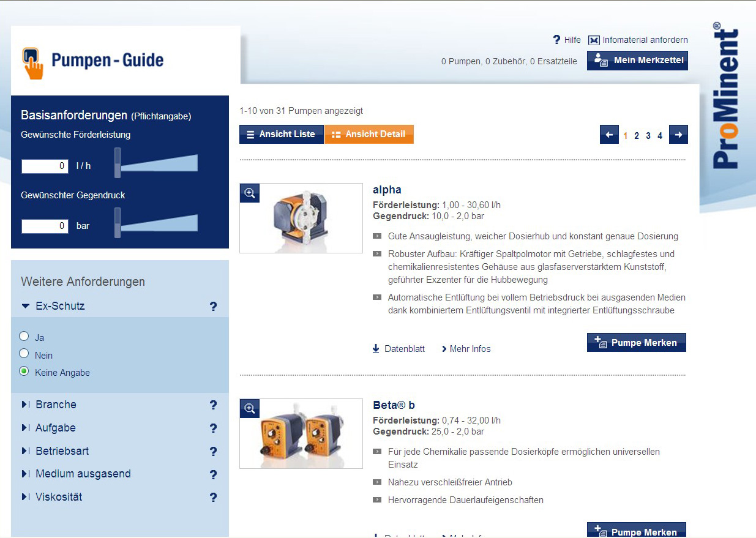Click the Hilfe link
756x538 pixels.
click(x=572, y=40)
